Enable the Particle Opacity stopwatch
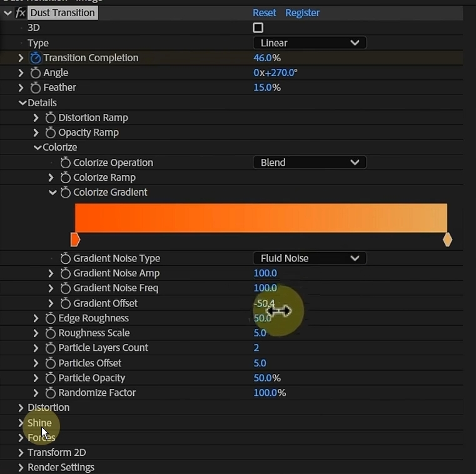Image resolution: width=476 pixels, height=474 pixels. 51,378
